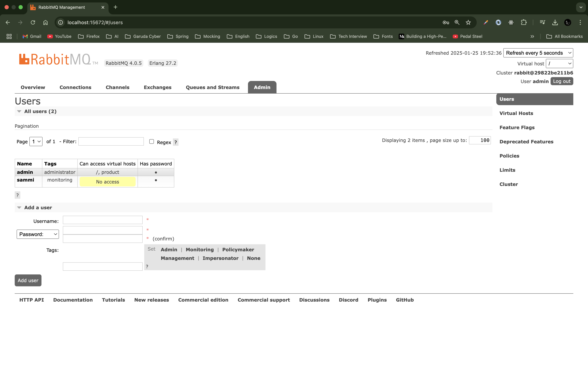Open Virtual Hosts in admin sidebar
The width and height of the screenshot is (588, 368).
point(516,113)
